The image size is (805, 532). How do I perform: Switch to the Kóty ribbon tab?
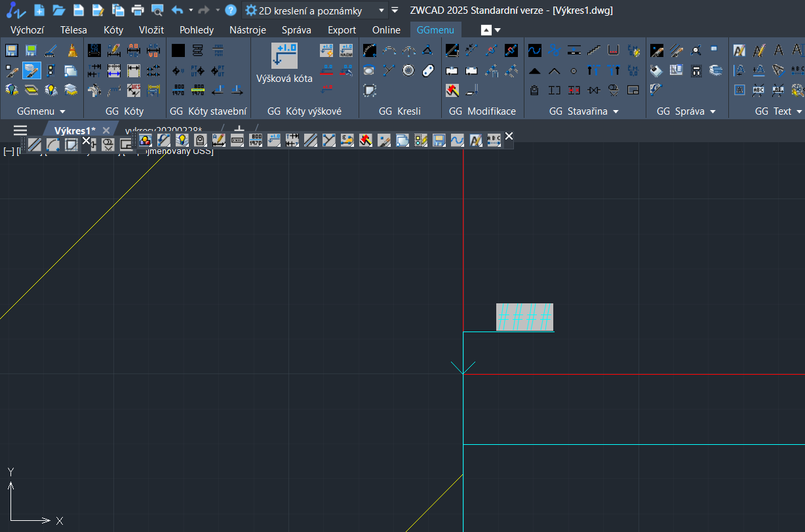click(x=113, y=30)
